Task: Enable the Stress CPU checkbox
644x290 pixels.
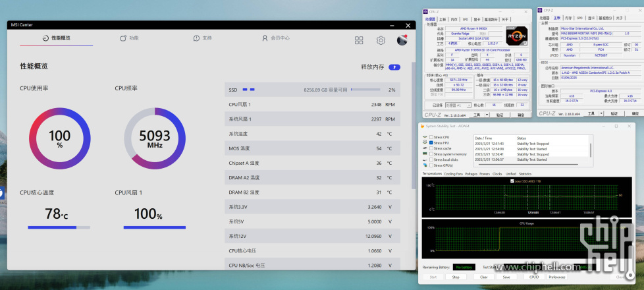Action: point(431,137)
